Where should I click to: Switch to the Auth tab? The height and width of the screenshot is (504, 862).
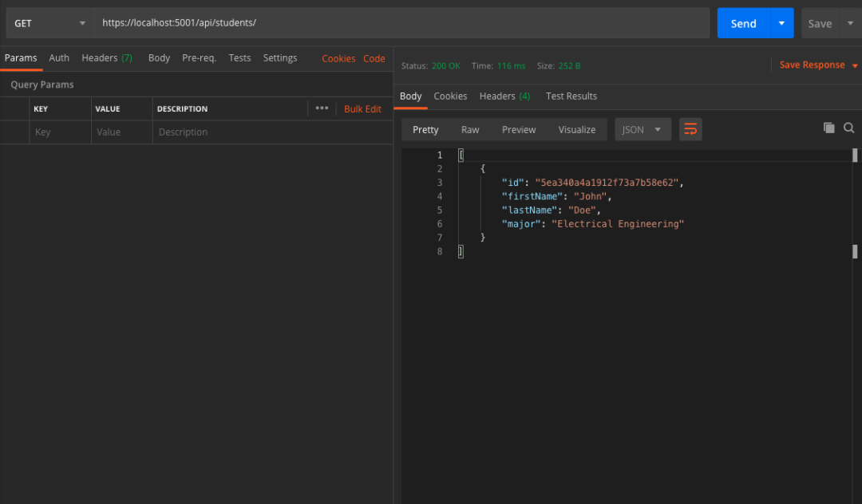pos(59,58)
